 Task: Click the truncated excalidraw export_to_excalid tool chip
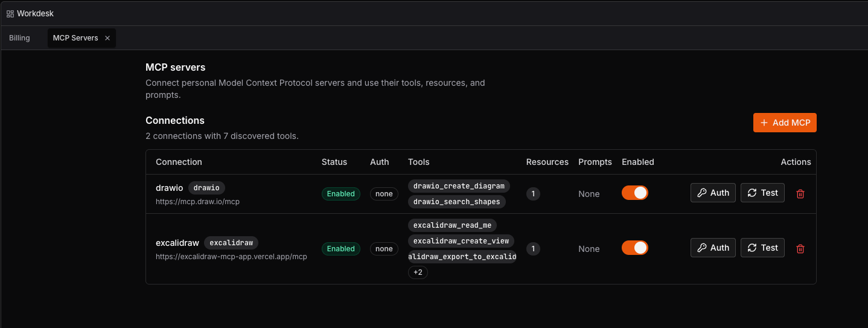[462, 257]
